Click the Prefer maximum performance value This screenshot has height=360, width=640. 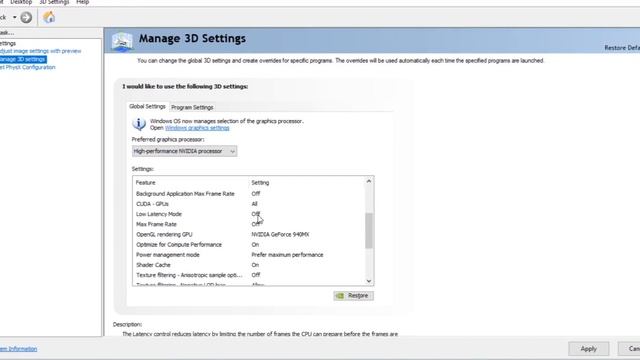point(287,255)
